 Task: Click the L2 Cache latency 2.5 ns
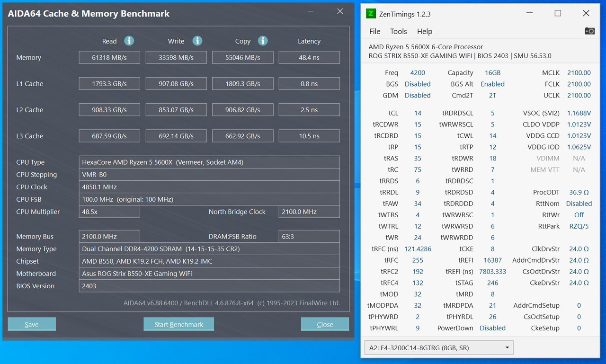click(309, 110)
